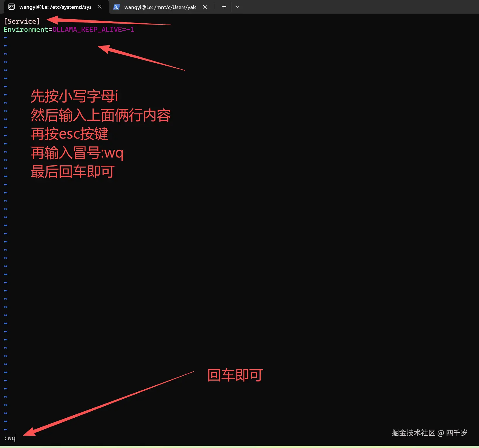The height and width of the screenshot is (448, 479).
Task: Click the annotation 再按esc按键
Action: (x=69, y=134)
